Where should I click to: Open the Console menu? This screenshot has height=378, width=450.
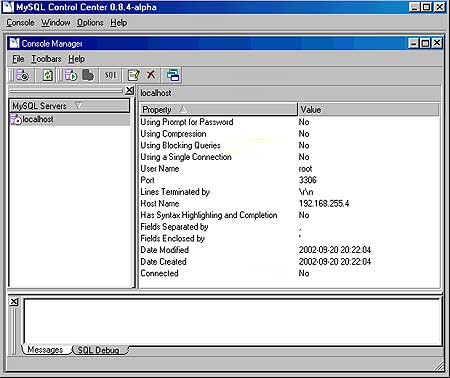pyautogui.click(x=20, y=23)
